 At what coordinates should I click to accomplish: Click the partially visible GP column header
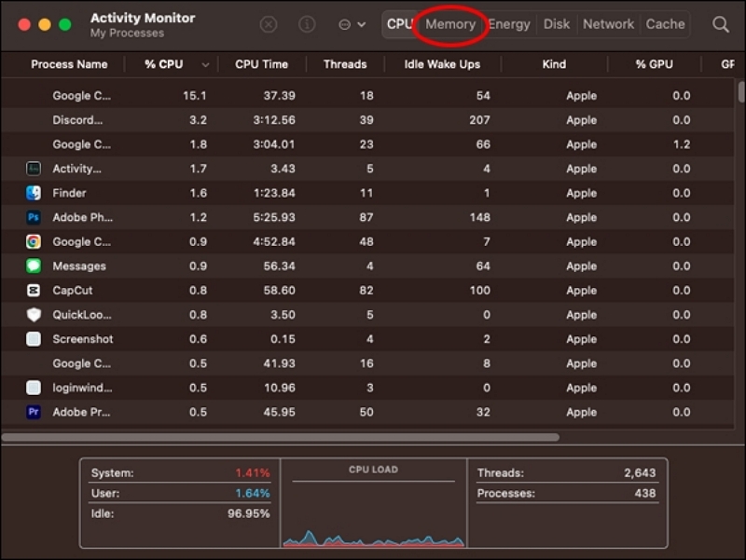(x=727, y=64)
